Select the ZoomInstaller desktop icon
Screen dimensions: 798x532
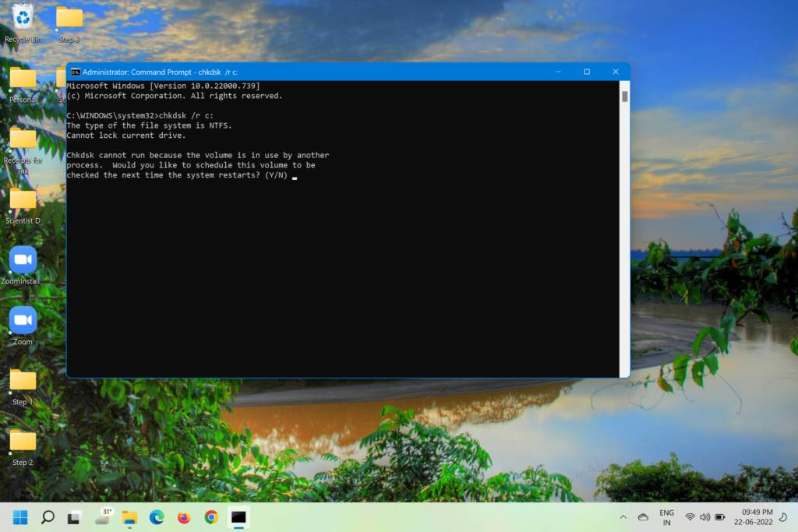tap(23, 260)
